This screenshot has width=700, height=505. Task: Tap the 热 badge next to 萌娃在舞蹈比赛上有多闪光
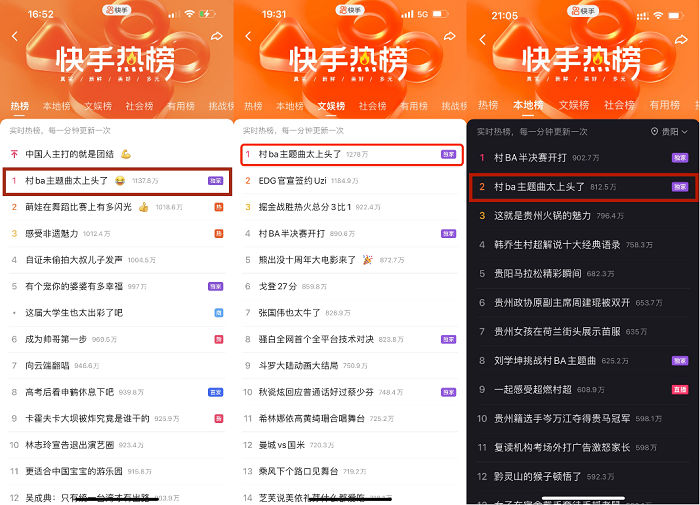point(218,207)
